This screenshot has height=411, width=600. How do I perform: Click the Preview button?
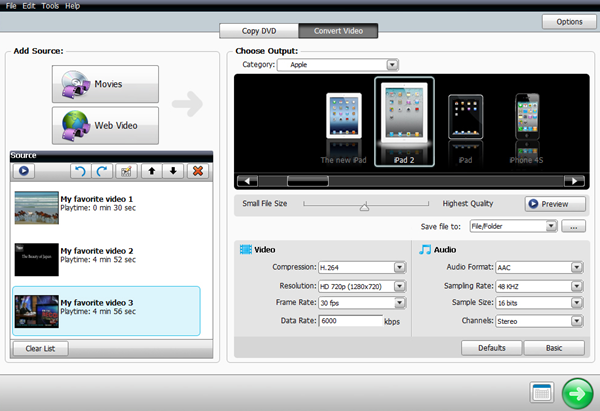point(555,204)
